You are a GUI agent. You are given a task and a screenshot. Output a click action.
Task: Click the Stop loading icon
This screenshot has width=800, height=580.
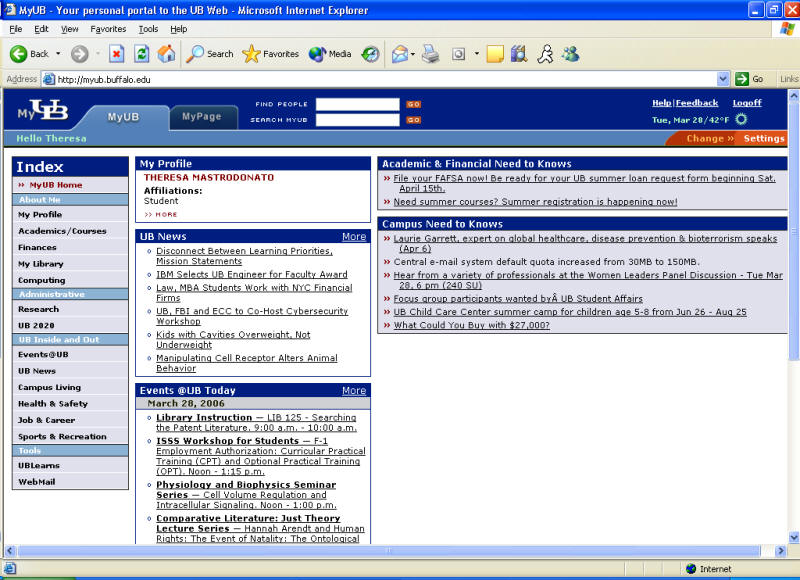(116, 54)
